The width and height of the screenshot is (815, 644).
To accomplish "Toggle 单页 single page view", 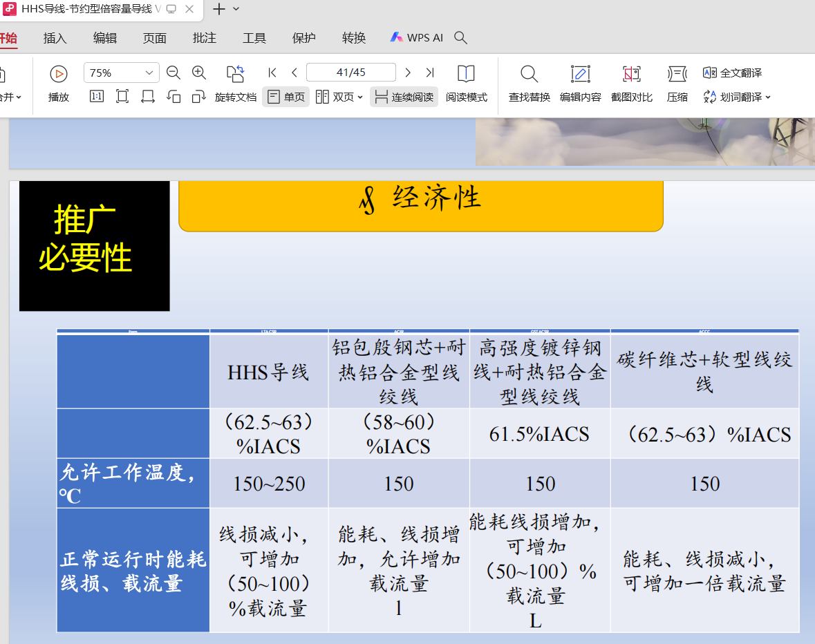I will coord(285,97).
